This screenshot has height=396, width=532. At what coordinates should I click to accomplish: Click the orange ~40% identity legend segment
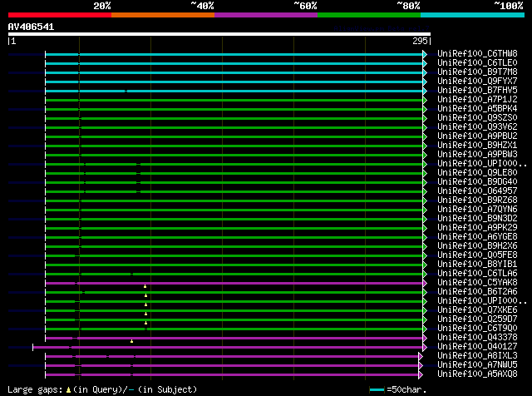[163, 15]
